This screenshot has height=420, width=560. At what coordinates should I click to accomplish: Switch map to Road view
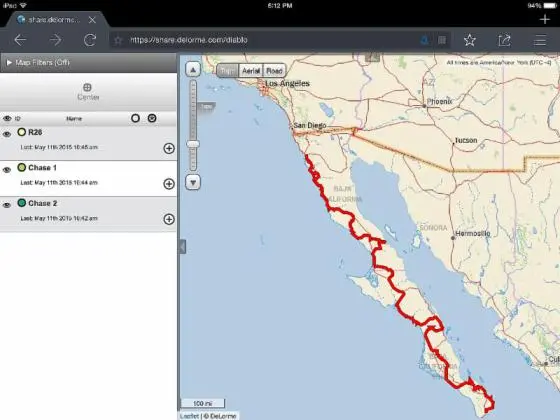click(x=274, y=71)
